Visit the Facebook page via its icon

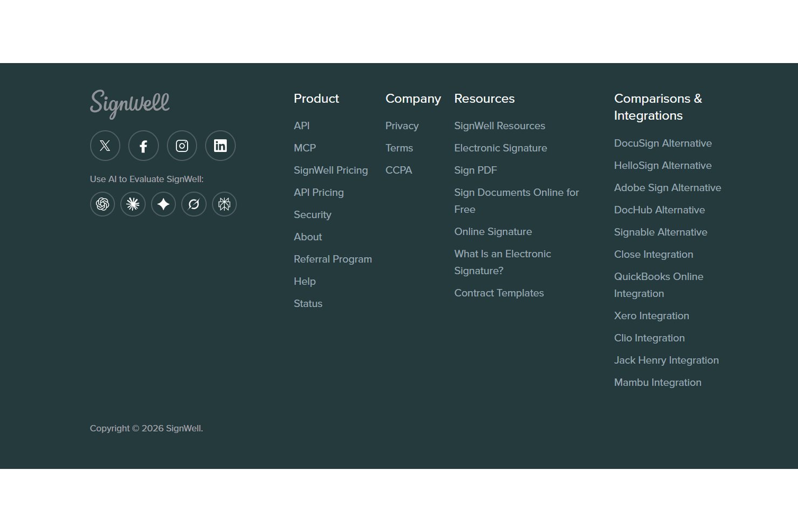143,146
